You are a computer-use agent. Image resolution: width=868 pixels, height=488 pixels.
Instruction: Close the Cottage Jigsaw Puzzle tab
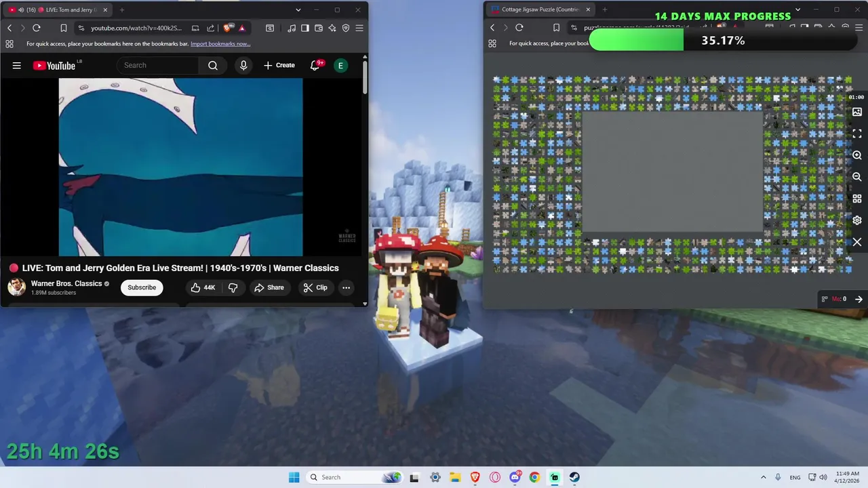[x=588, y=9]
